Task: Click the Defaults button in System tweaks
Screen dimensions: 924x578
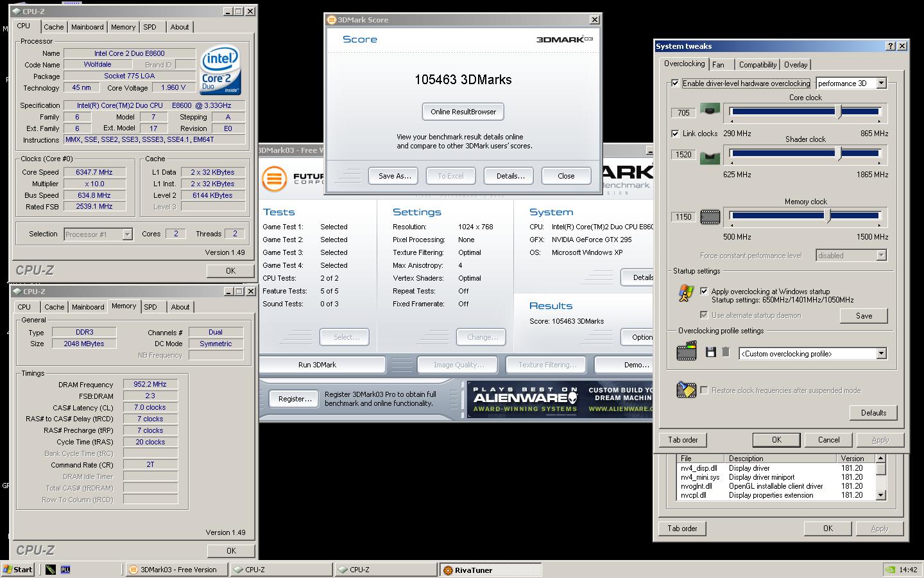Action: point(873,413)
